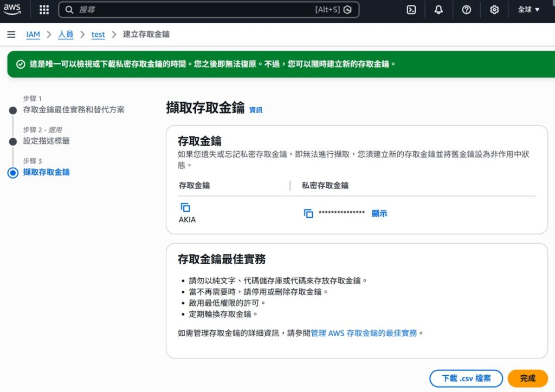Copy the secret access key
The height and width of the screenshot is (392, 555).
click(x=308, y=213)
